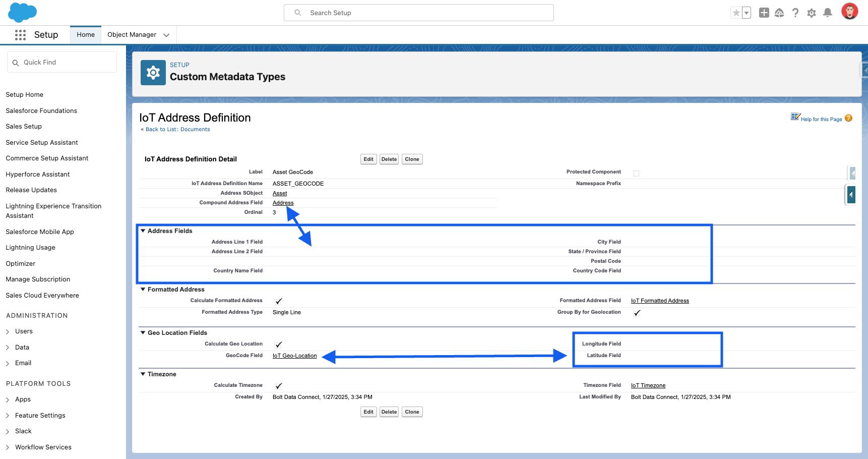Collapse the Geo Location Fields section

pyautogui.click(x=143, y=333)
